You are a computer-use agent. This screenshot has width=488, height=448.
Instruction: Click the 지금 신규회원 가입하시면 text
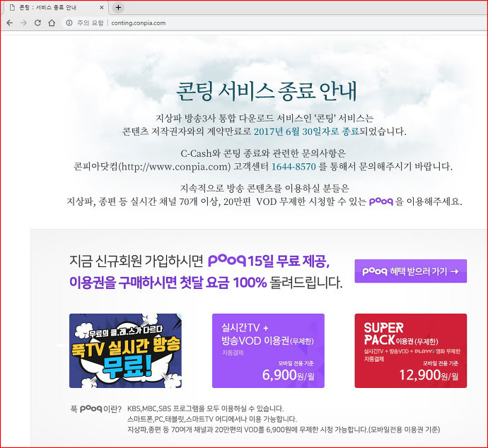tap(136, 261)
